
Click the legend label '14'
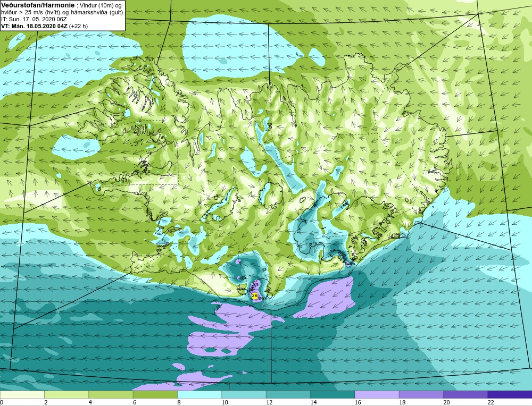click(313, 402)
